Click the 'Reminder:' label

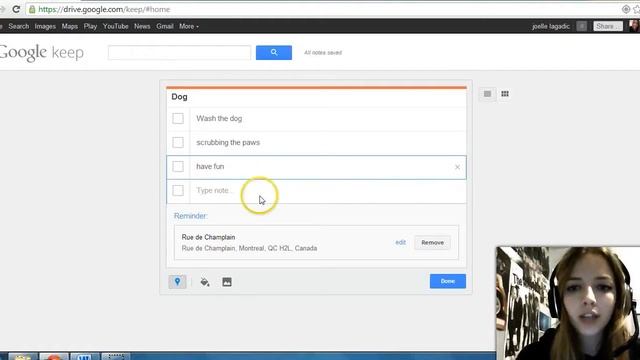pyautogui.click(x=191, y=216)
